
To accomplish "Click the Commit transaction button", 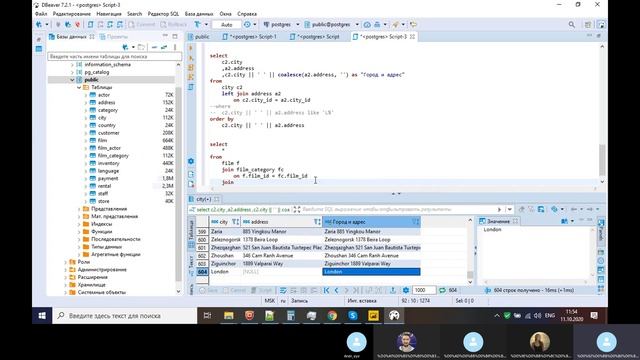I will coord(142,24).
